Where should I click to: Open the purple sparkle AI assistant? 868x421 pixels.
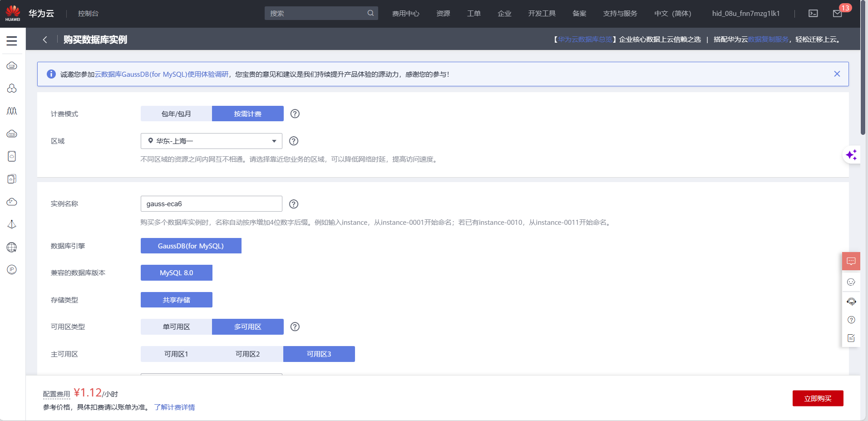[851, 155]
